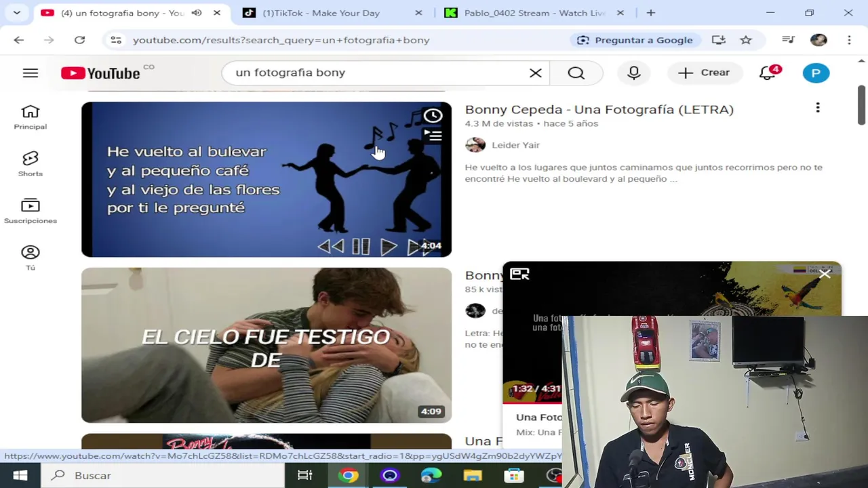
Task: Close the Pablo_0402 Stream tab
Action: coord(620,13)
